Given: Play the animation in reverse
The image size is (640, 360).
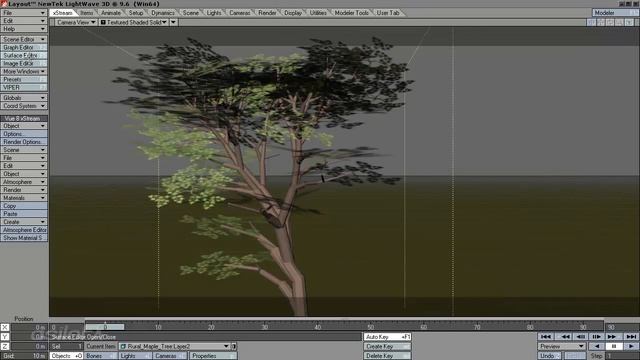Looking at the screenshot, I should click(597, 346).
